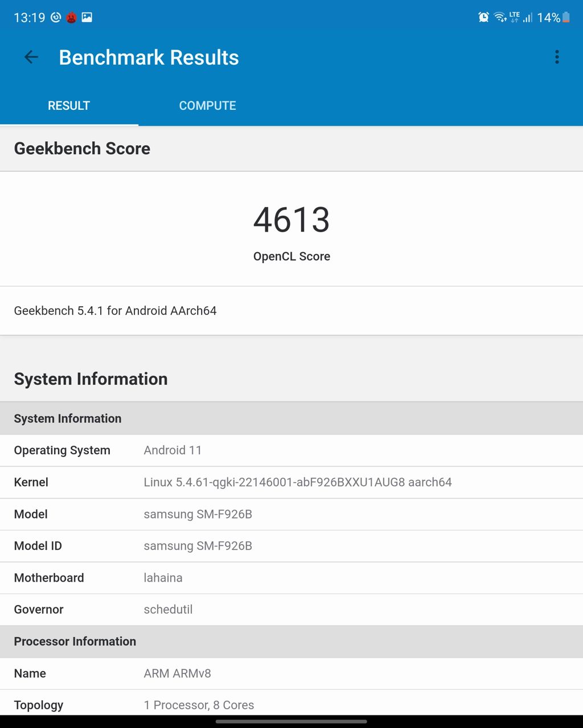
Task: Select the Operating System row
Action: pos(291,450)
